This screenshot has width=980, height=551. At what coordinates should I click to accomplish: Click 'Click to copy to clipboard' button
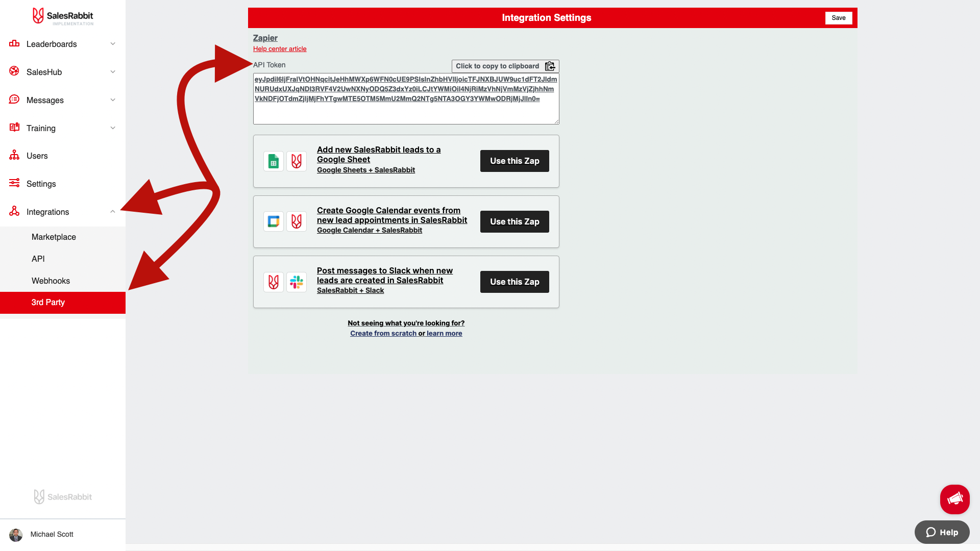point(505,66)
